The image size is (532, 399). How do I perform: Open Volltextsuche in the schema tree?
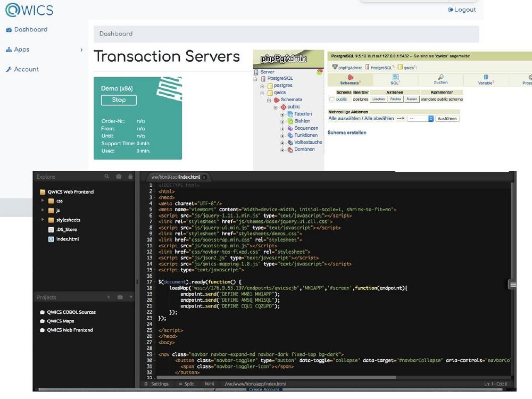pos(308,143)
